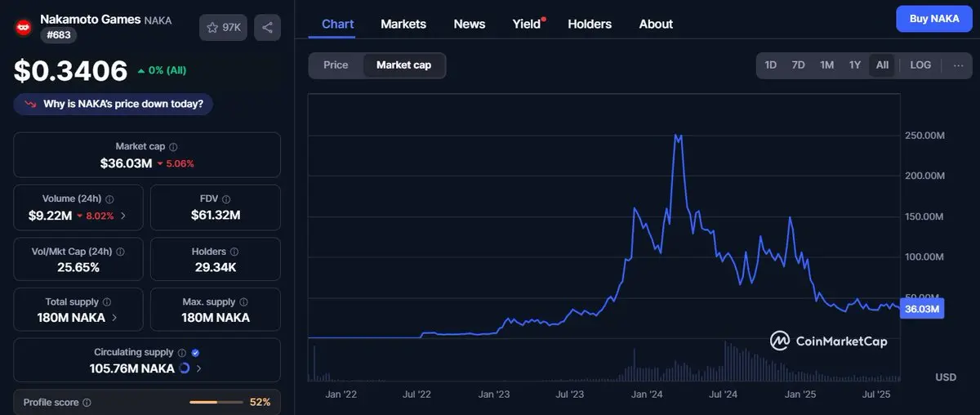Select the 1Y time range

(x=854, y=65)
